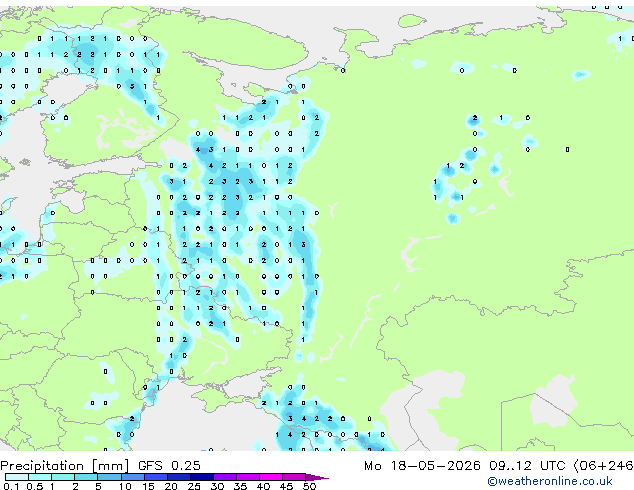Click the legend value label "50"
This screenshot has width=634, height=490.
pos(309,486)
